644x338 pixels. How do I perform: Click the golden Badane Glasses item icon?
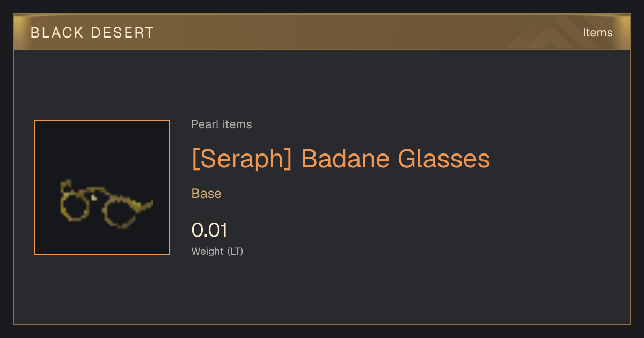click(106, 204)
